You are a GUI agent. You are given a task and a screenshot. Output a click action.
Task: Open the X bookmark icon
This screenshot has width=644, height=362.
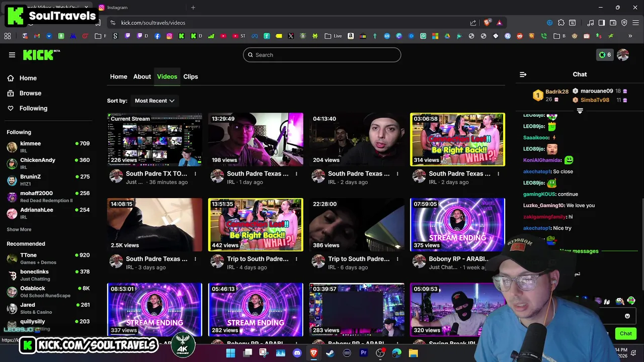pos(291,36)
